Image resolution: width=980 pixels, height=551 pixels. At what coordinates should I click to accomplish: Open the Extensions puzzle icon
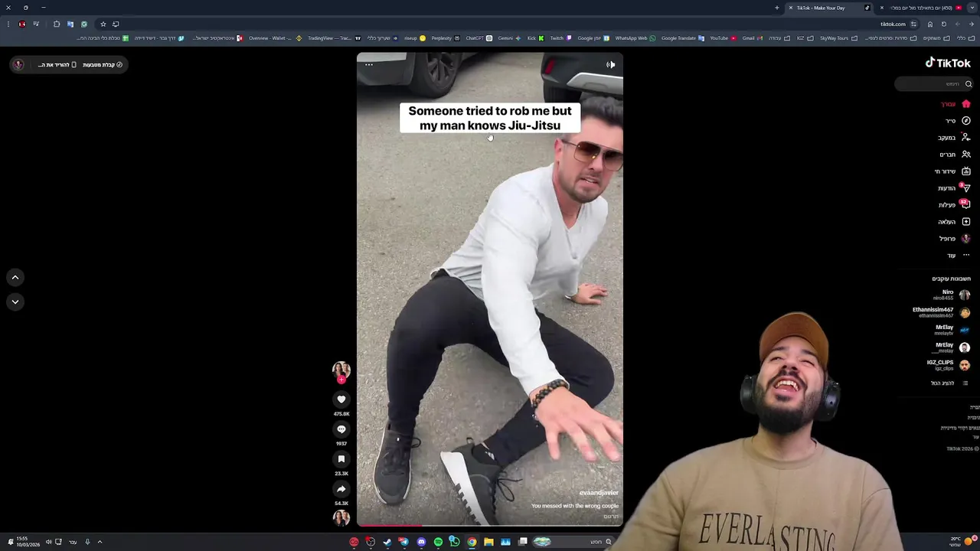[x=57, y=24]
